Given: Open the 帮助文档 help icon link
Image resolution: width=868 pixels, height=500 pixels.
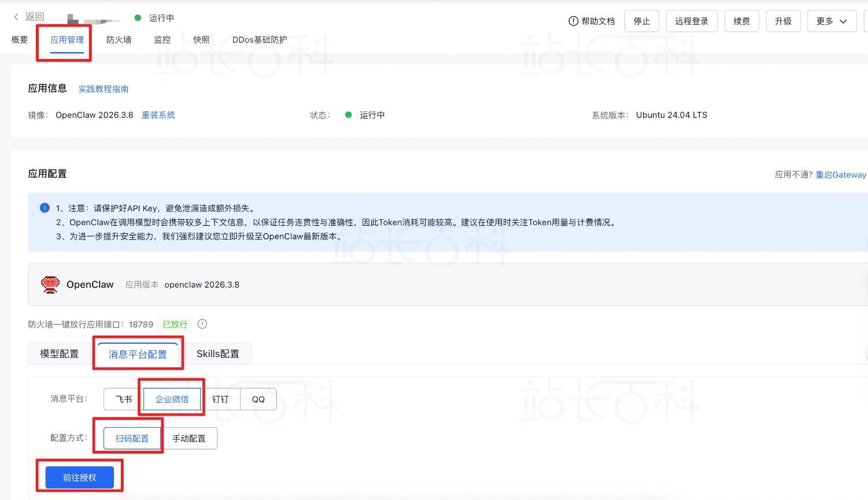Looking at the screenshot, I should pyautogui.click(x=592, y=21).
